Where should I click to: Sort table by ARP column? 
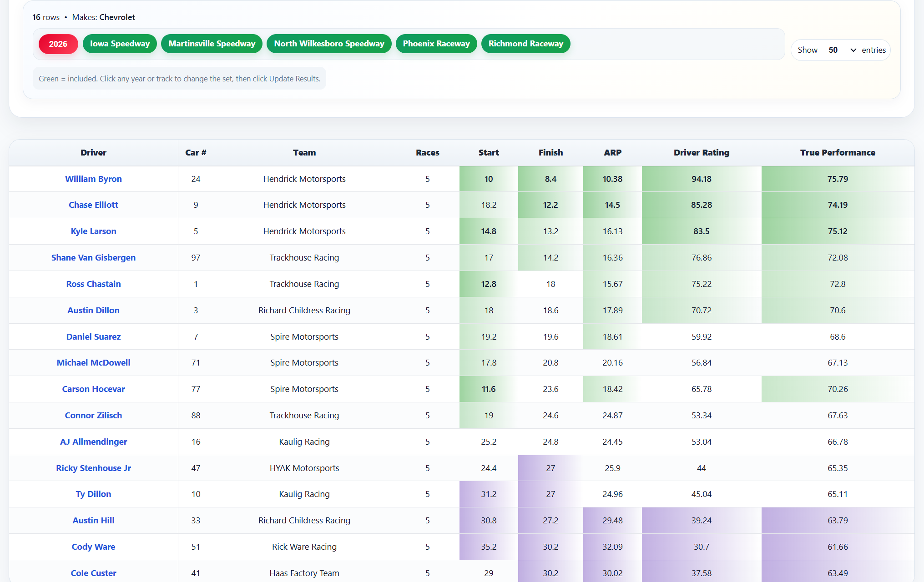[612, 153]
